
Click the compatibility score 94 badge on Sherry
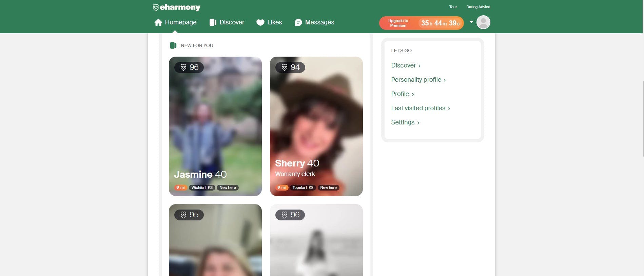coord(290,67)
